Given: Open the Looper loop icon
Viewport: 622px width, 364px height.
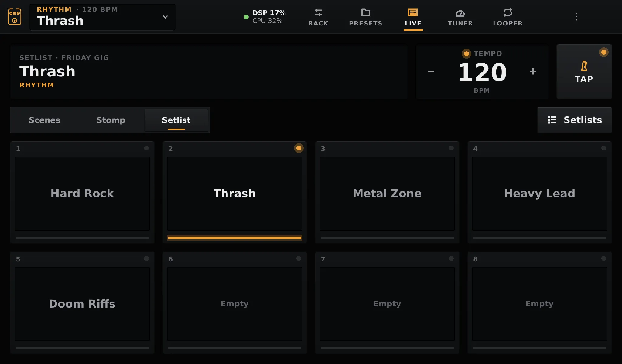Looking at the screenshot, I should click(x=508, y=12).
